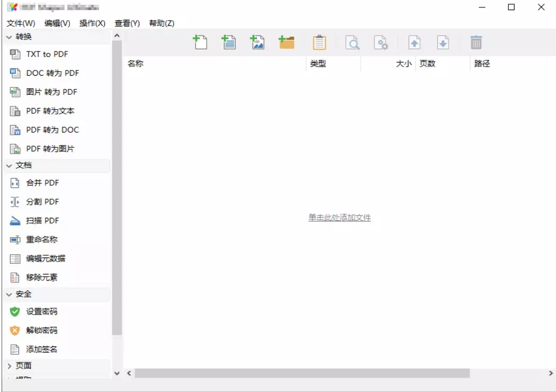The width and height of the screenshot is (556, 392).
Task: Sort file list by 类型 column
Action: (x=333, y=64)
